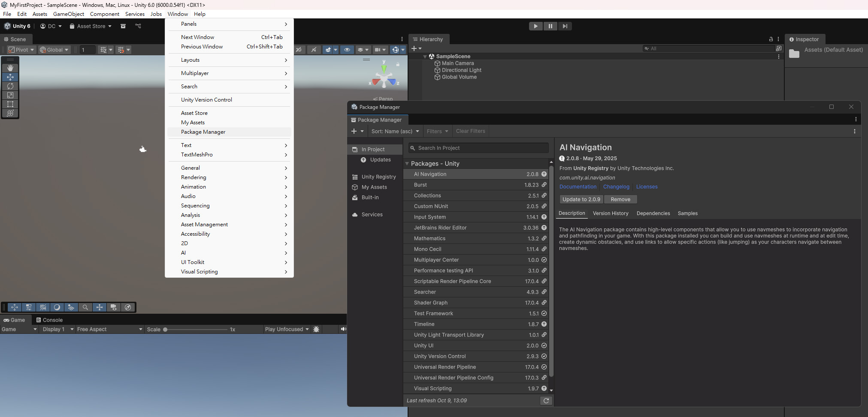Open the Pivot handle position dropdown
868x417 pixels.
[x=21, y=50]
